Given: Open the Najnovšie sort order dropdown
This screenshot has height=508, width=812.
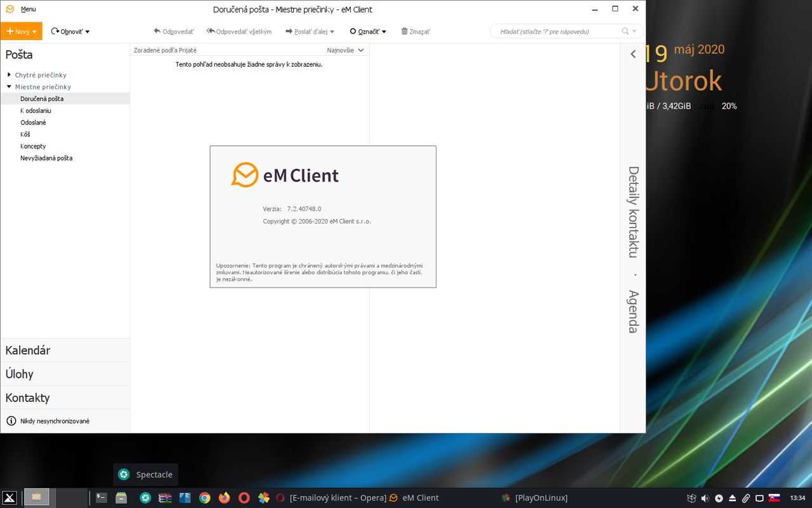Looking at the screenshot, I should pos(346,50).
